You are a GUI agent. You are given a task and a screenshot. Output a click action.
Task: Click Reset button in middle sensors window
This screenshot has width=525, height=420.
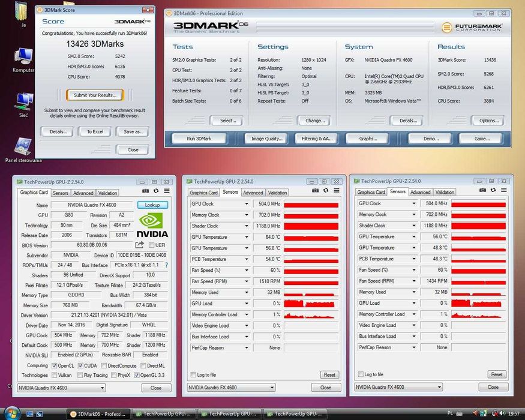329,375
